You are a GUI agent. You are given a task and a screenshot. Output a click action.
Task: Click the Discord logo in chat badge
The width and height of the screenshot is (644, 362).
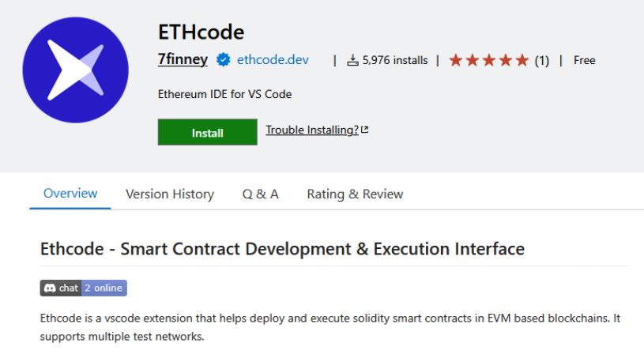[x=50, y=288]
